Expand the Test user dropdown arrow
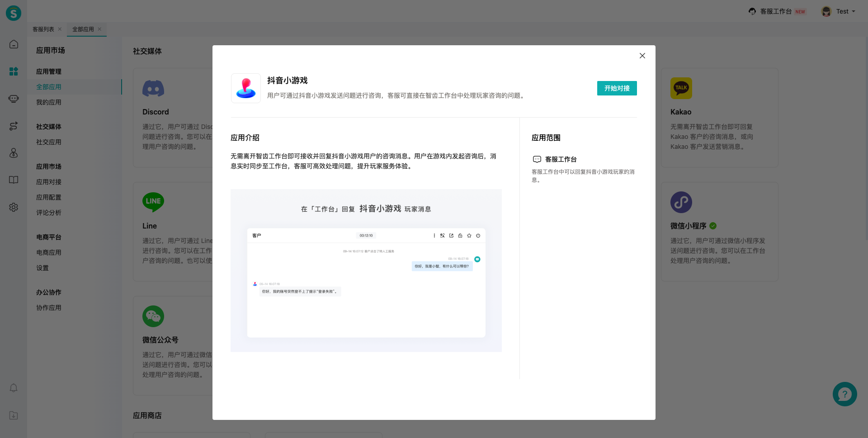 click(x=854, y=11)
